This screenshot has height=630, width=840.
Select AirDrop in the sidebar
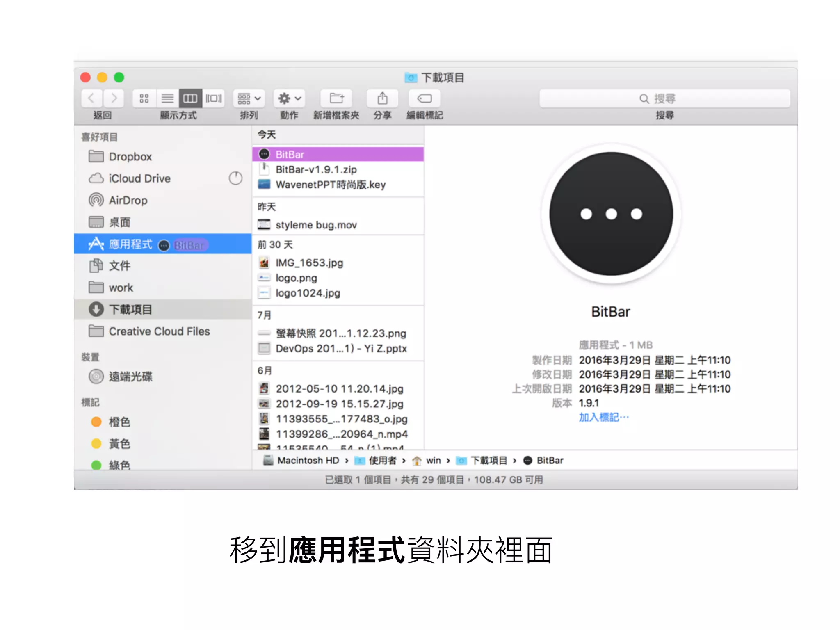point(128,200)
